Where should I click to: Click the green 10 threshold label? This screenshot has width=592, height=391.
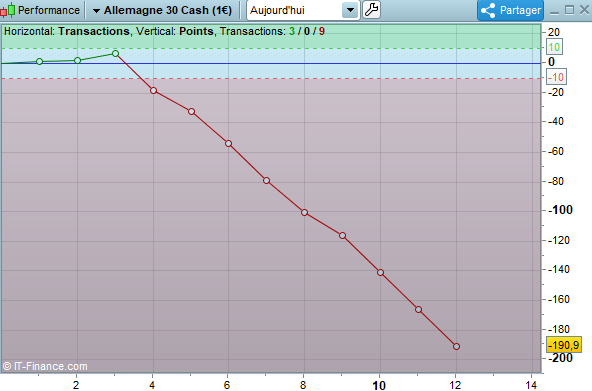(x=554, y=47)
